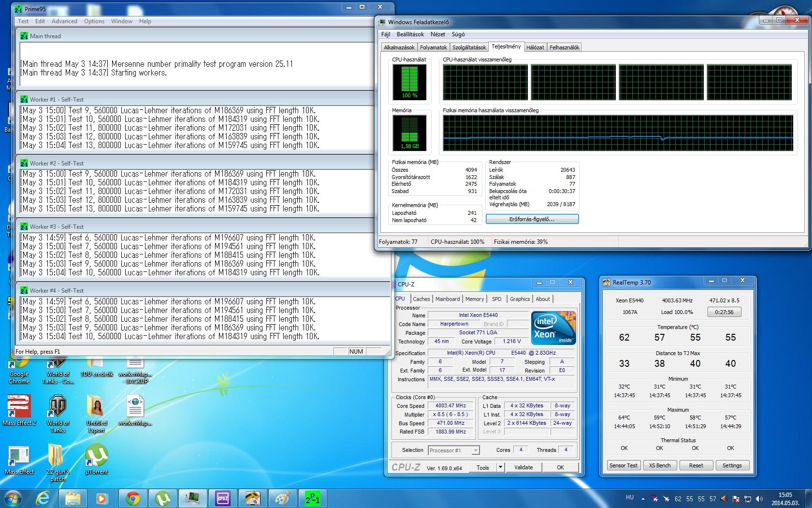Open Prime95 Window menu
The image size is (812, 508).
pos(122,21)
